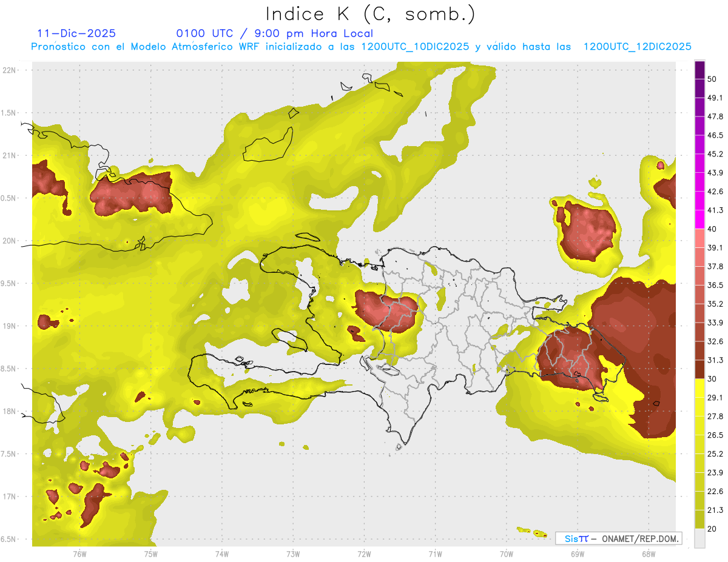
Task: Click the "25.2" colorbar value
Action: [715, 454]
